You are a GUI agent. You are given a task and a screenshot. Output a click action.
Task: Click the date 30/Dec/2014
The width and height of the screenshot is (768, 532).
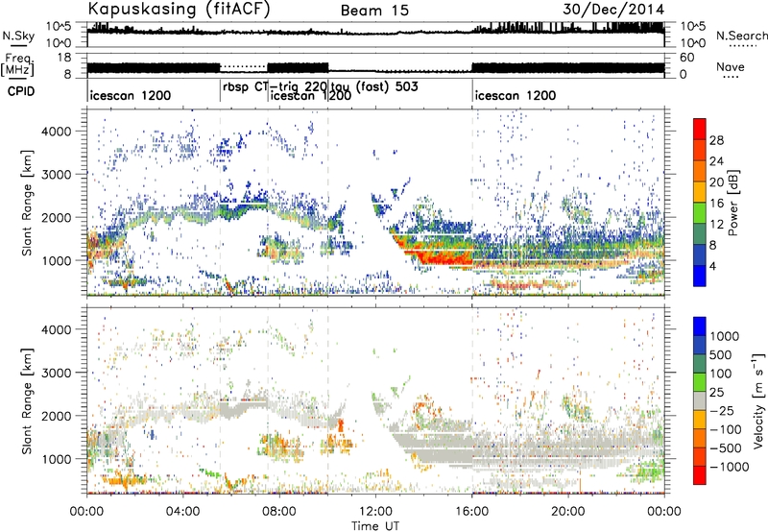tap(613, 10)
